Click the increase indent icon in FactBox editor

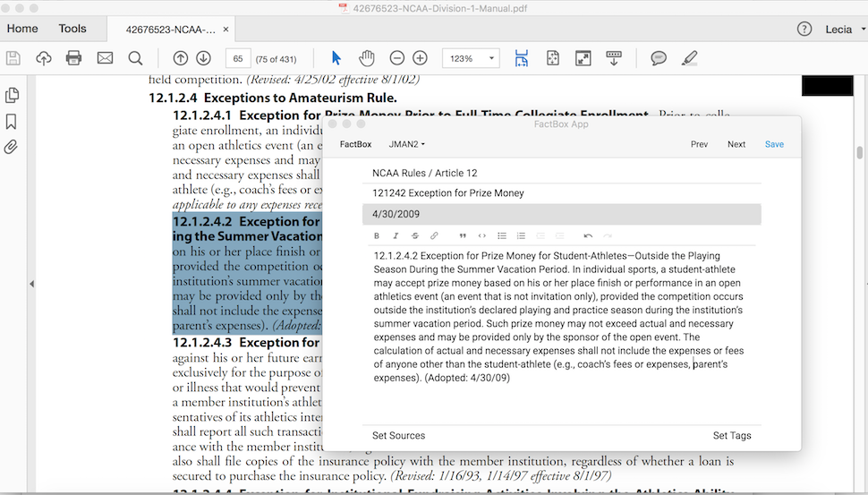point(559,236)
